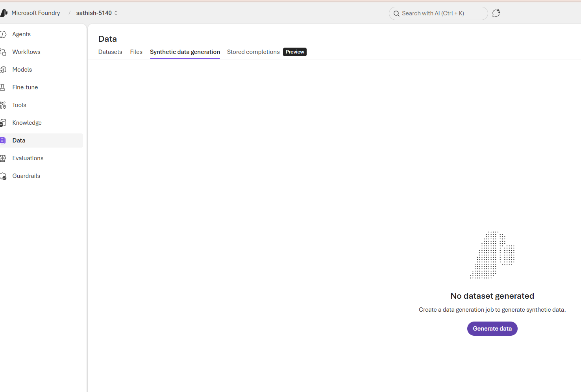The image size is (581, 392).
Task: Go to Microsoft Foundry home link
Action: click(x=36, y=13)
